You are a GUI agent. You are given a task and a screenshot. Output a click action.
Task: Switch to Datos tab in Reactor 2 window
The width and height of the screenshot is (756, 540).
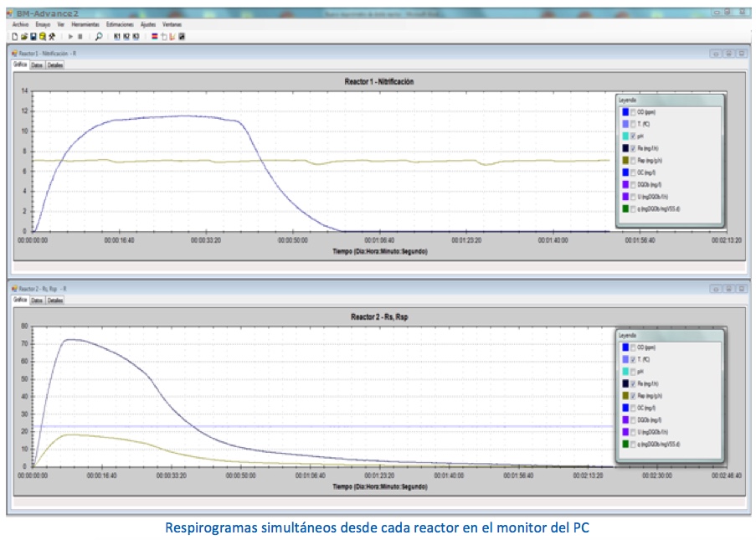37,301
